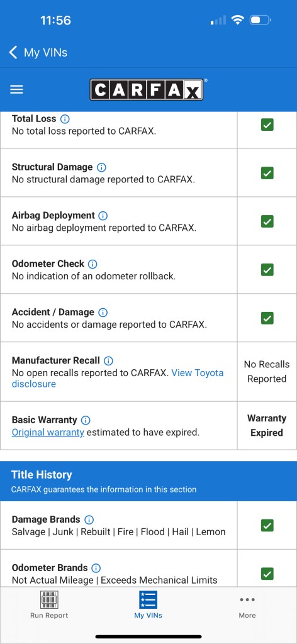Tap the info icon beside Structural Damage

[101, 167]
